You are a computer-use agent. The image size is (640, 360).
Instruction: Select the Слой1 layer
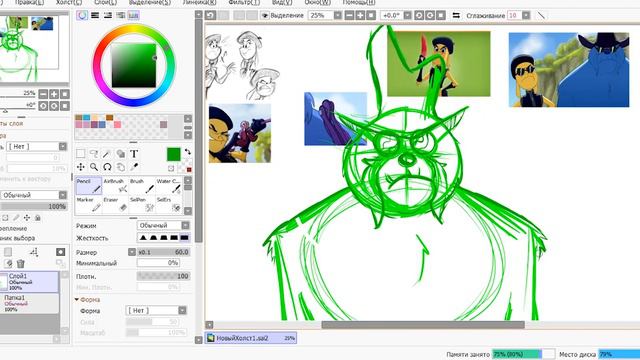point(29,282)
